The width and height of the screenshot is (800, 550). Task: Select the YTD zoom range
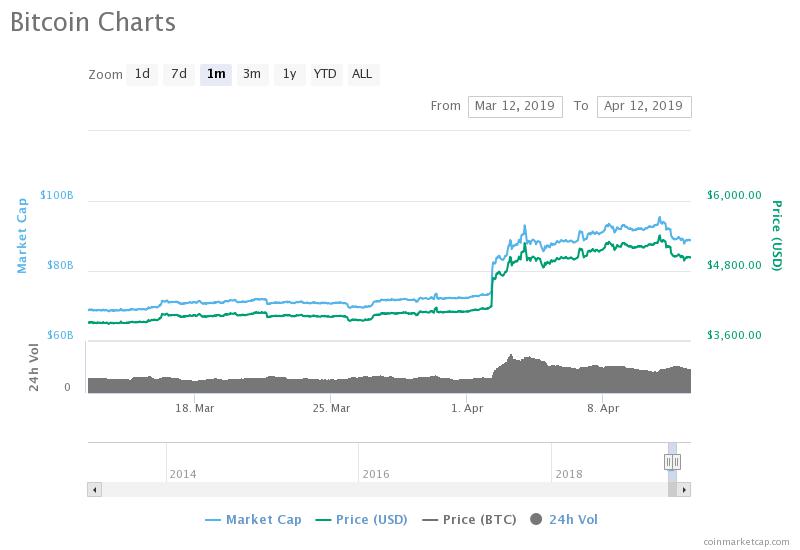[x=325, y=74]
